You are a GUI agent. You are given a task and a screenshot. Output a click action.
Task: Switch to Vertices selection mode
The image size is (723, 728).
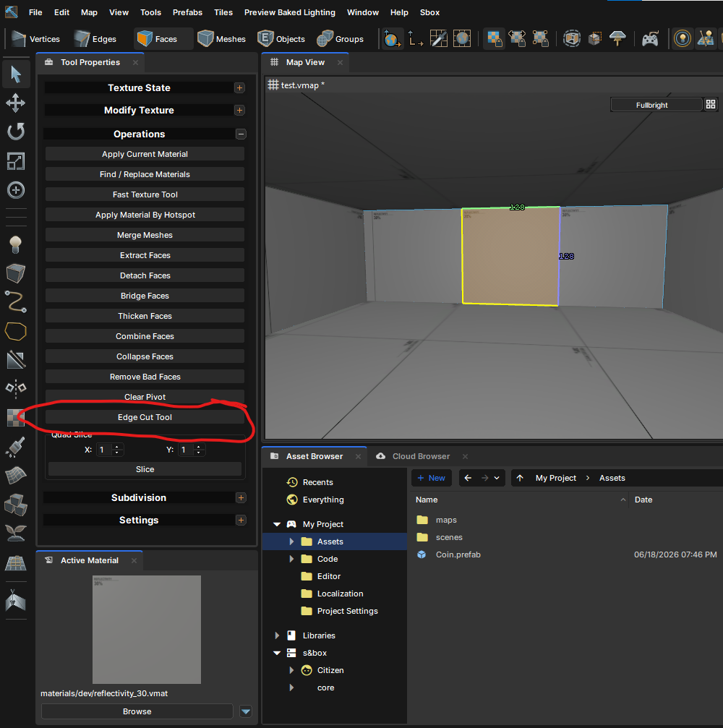point(35,39)
